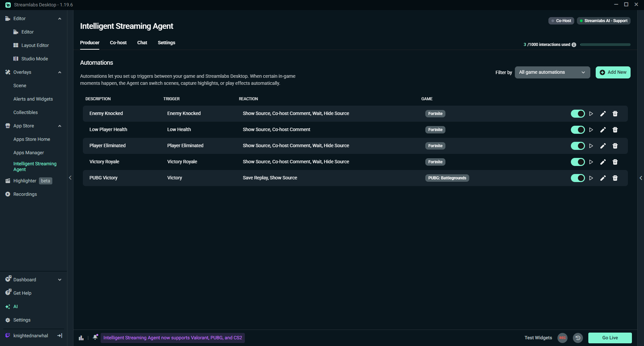Open Recordings from the sidebar
This screenshot has height=346, width=644.
[25, 194]
